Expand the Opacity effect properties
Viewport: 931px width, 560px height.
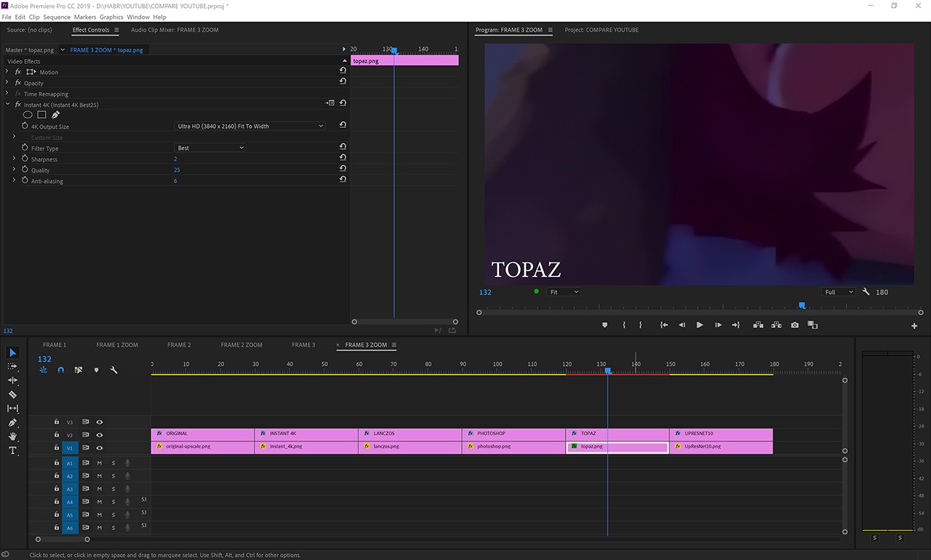pos(7,82)
